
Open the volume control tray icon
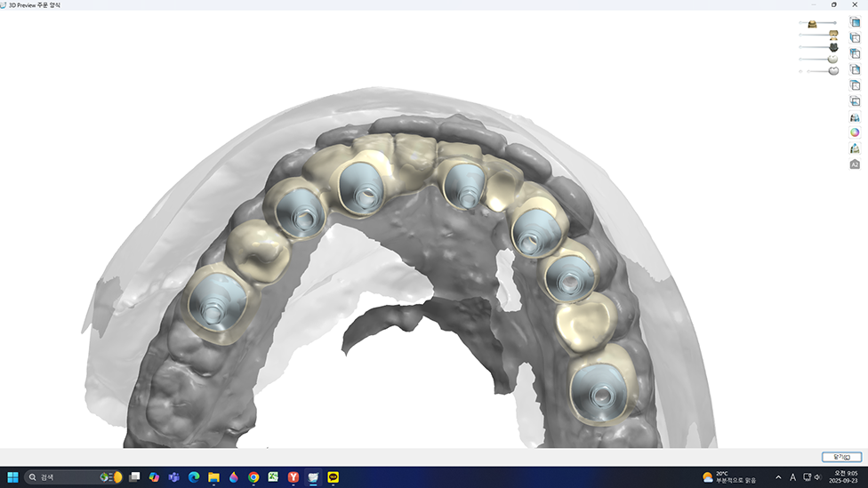(817, 477)
